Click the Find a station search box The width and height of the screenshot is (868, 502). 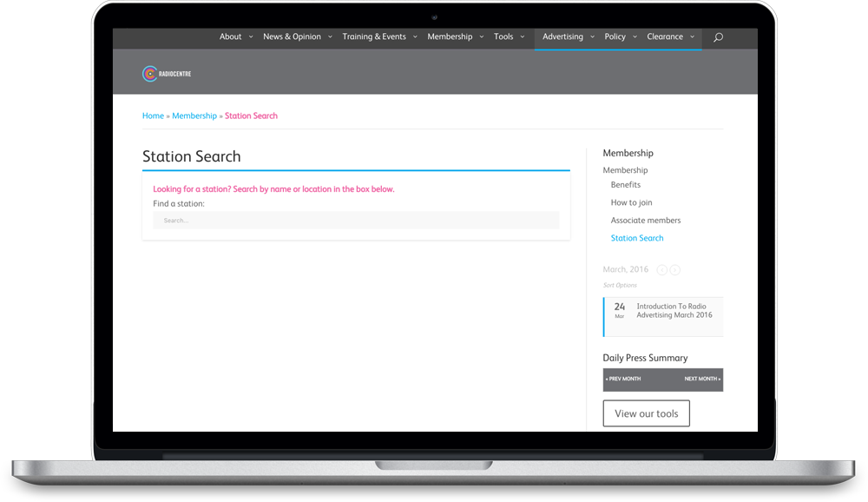click(356, 221)
